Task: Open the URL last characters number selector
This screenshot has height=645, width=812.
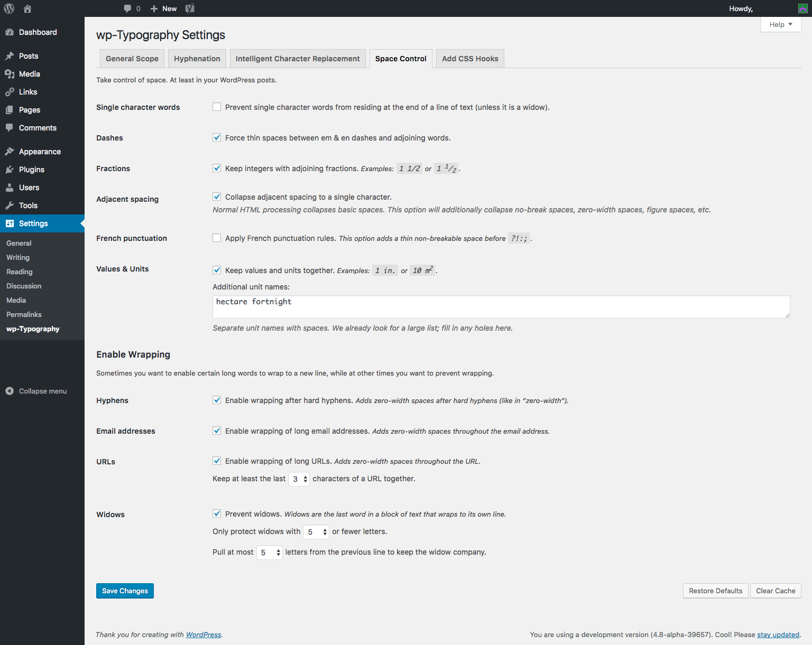Action: click(x=299, y=479)
